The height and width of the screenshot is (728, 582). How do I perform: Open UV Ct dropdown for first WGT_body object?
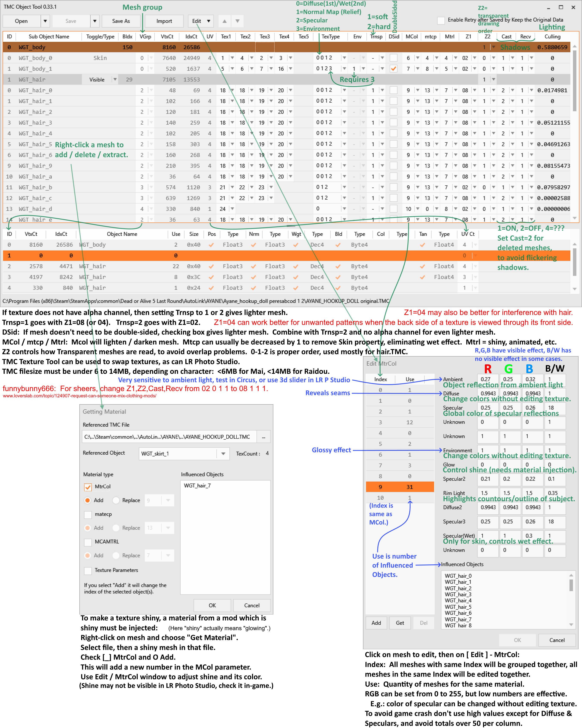coord(475,245)
